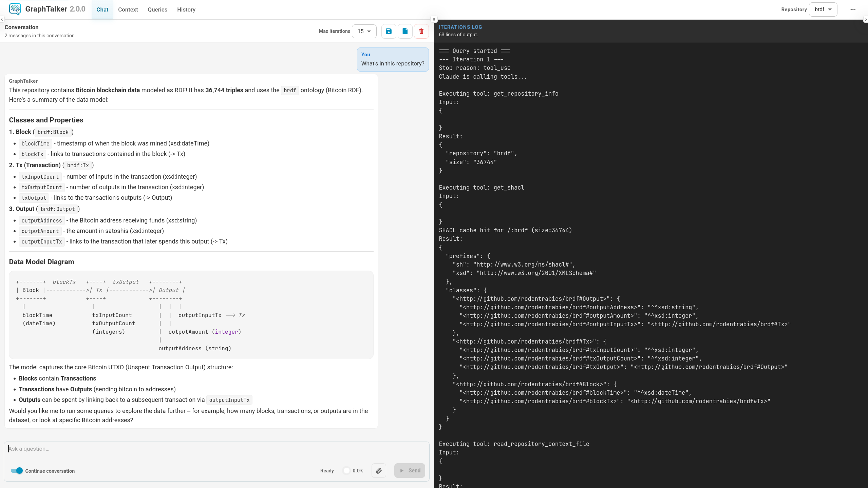
Task: Open the three-dots more options menu
Action: pyautogui.click(x=853, y=9)
